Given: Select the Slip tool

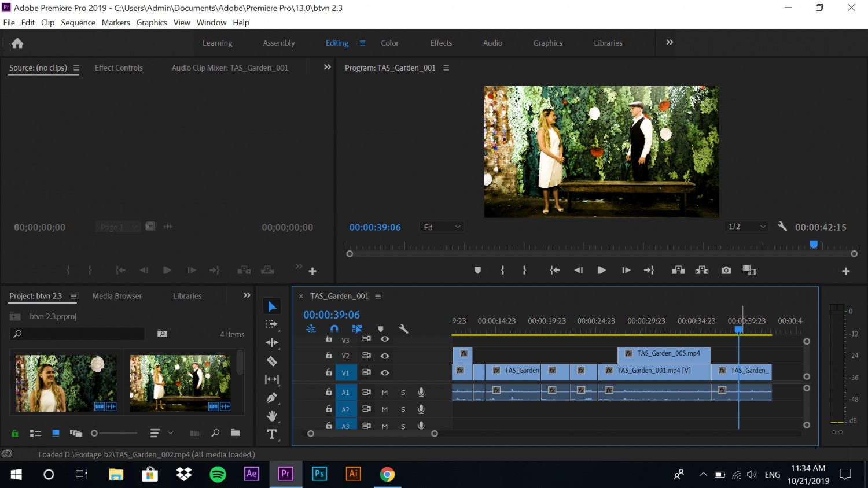Looking at the screenshot, I should [272, 379].
